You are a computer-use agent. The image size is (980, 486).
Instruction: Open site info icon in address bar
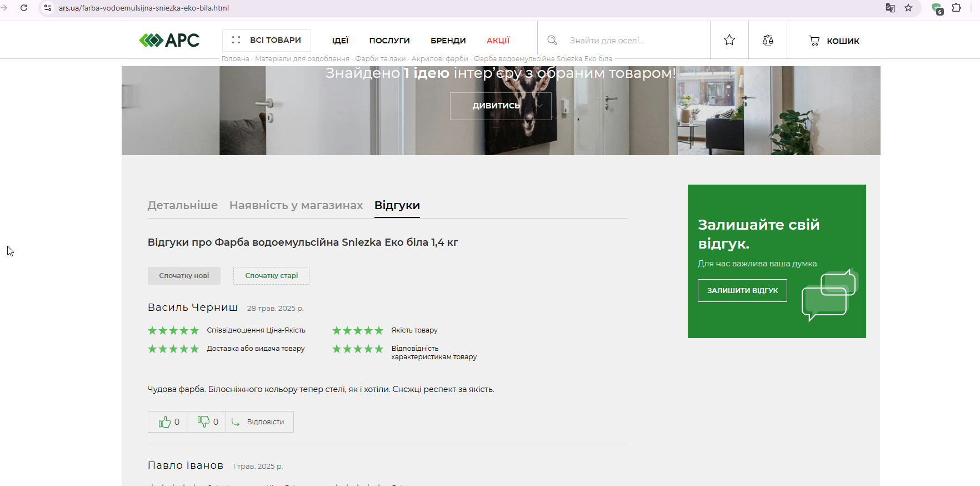click(x=48, y=8)
